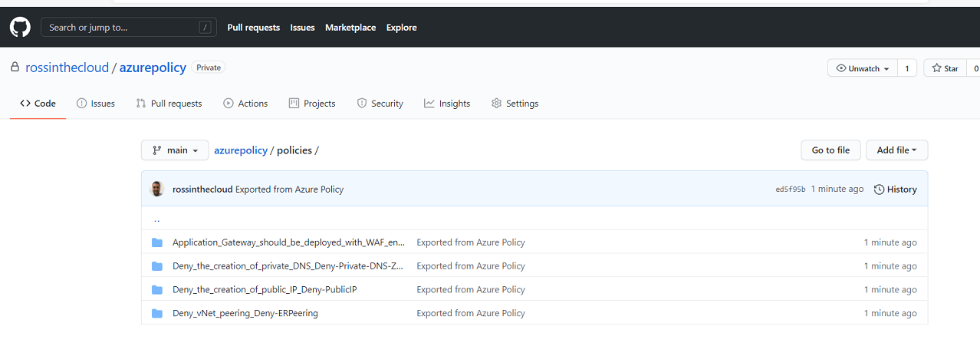This screenshot has width=980, height=356.
Task: Click azurepolicy in the breadcrumb path
Action: tap(241, 150)
